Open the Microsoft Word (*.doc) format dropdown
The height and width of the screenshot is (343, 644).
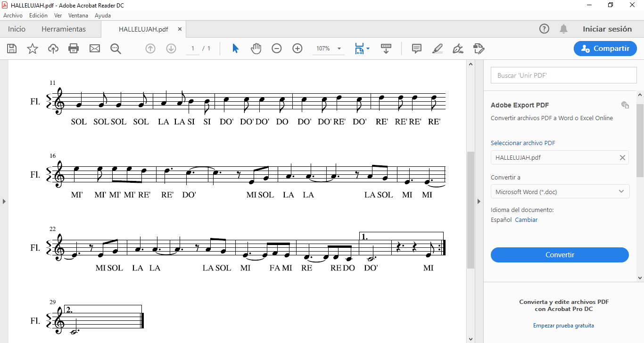point(560,192)
